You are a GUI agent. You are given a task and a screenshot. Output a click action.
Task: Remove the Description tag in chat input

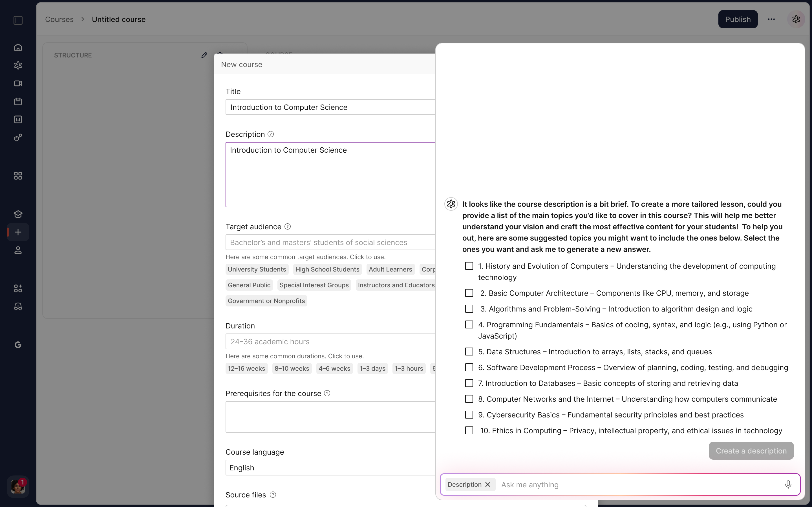pos(488,484)
